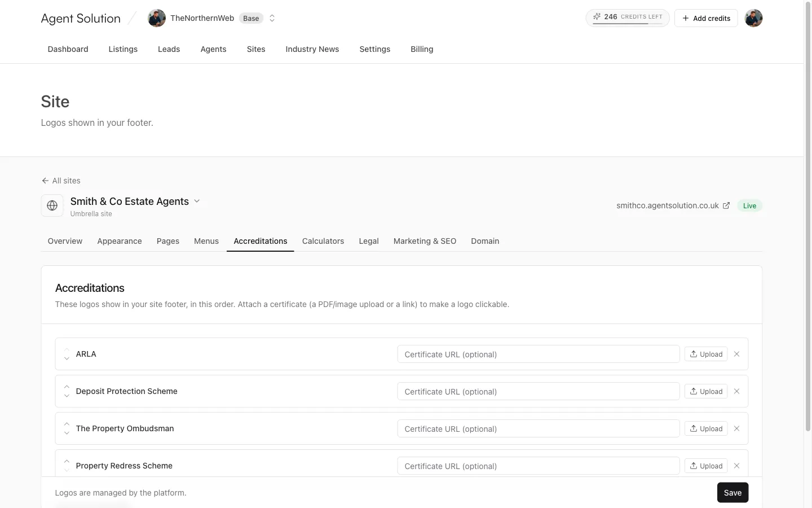Viewport: 812px width, 508px height.
Task: Click the external link icon beside the domain
Action: pyautogui.click(x=726, y=205)
